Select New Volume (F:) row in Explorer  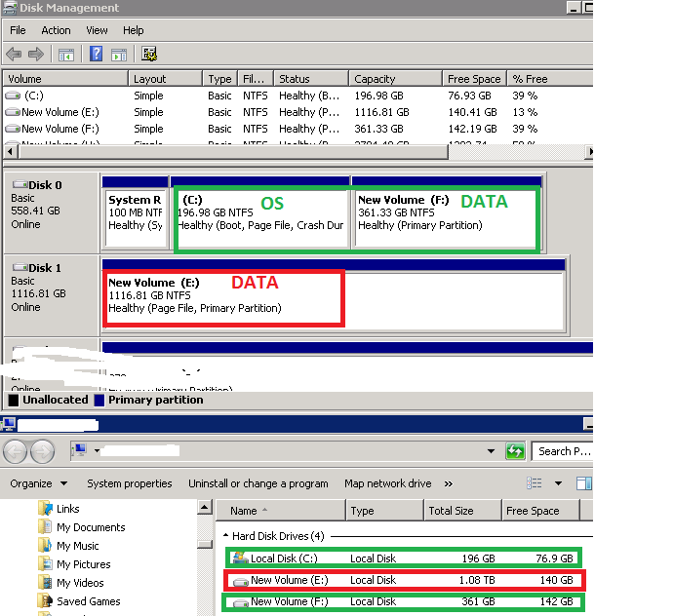(403, 601)
